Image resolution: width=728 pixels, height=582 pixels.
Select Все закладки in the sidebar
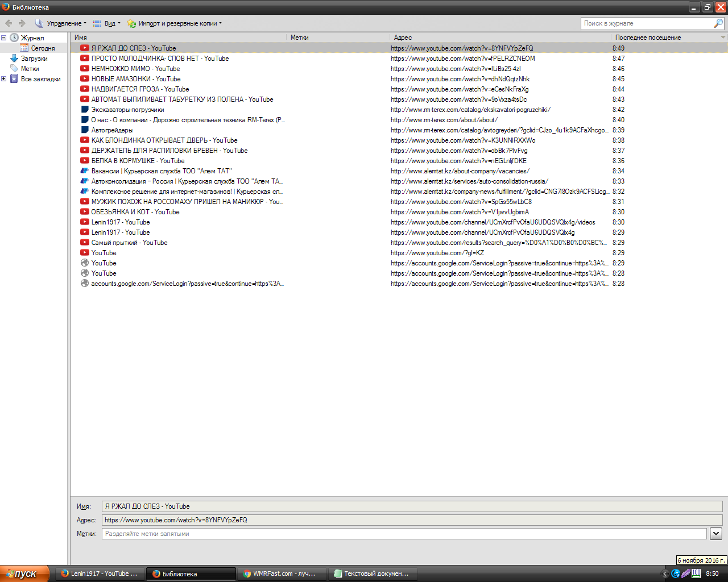coord(40,79)
